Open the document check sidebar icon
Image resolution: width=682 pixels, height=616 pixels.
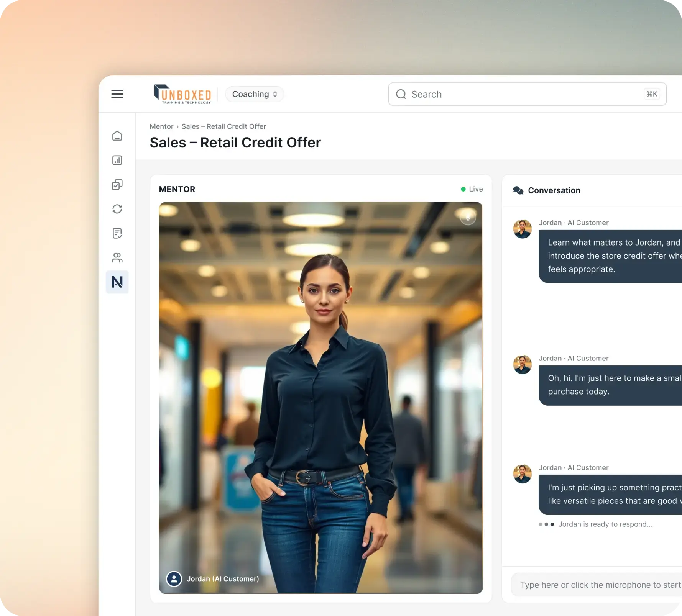(117, 233)
